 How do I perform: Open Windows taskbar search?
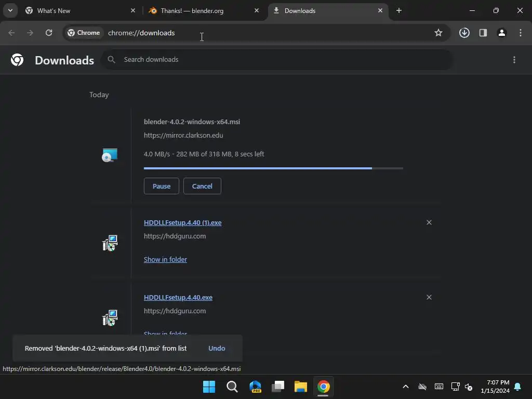click(232, 387)
